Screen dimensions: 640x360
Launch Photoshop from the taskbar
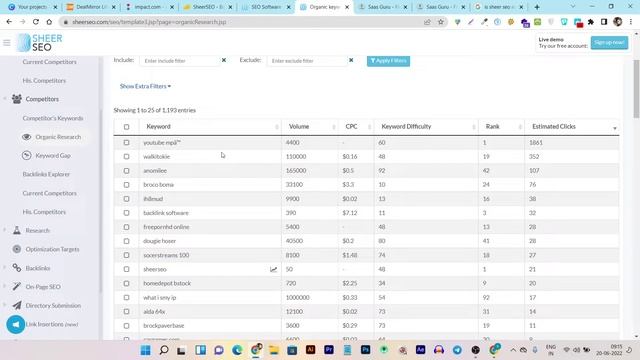[x=365, y=350]
